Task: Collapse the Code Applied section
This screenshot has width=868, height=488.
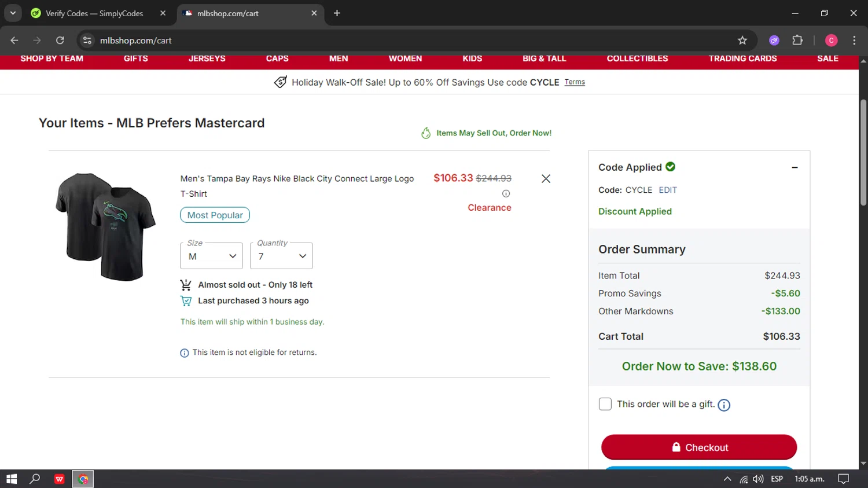Action: pyautogui.click(x=795, y=167)
